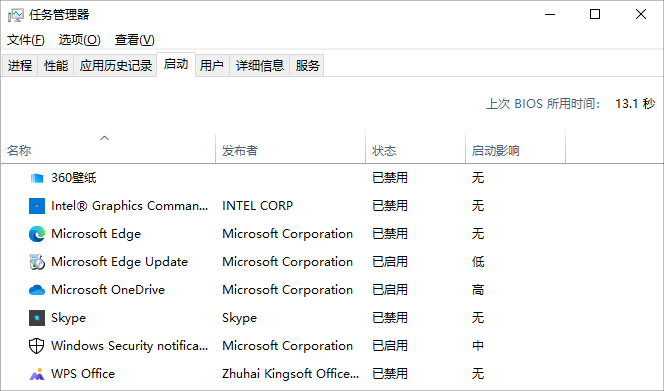Click the Intel Graphics Command icon

[37, 206]
